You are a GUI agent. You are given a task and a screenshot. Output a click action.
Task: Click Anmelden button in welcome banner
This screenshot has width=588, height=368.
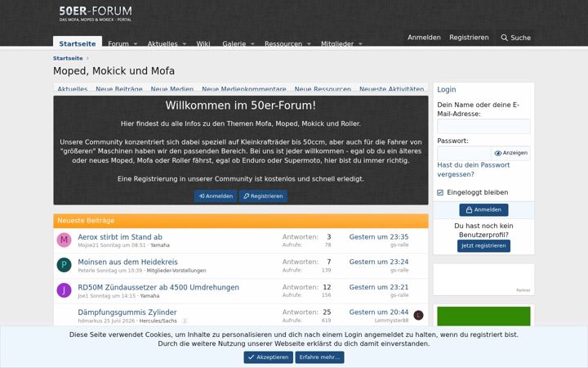[216, 196]
